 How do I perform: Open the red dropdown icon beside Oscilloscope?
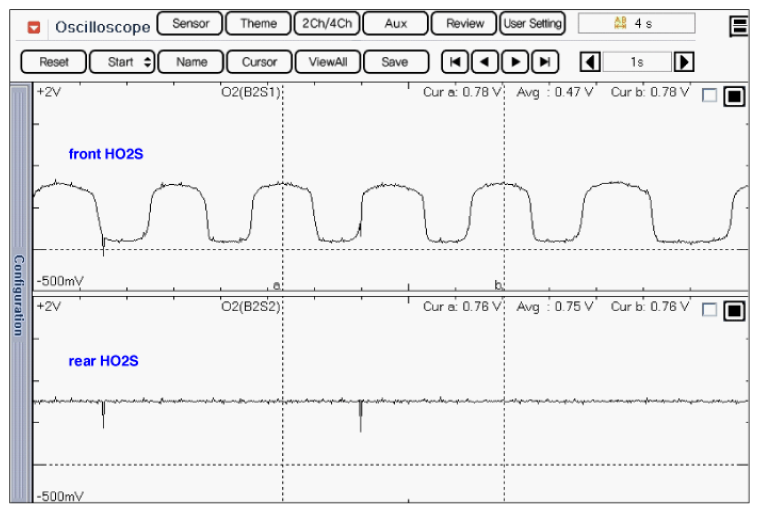coord(34,28)
